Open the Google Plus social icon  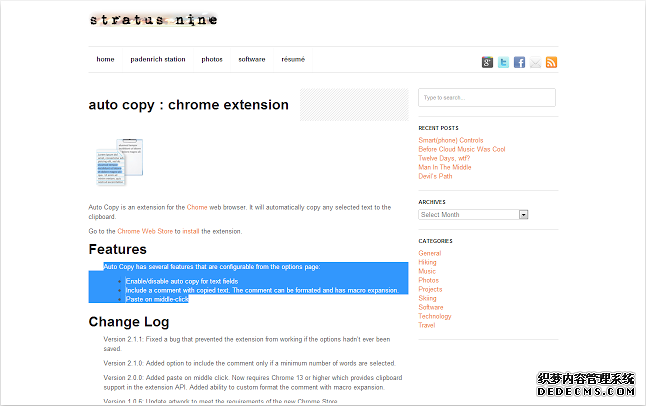point(487,62)
